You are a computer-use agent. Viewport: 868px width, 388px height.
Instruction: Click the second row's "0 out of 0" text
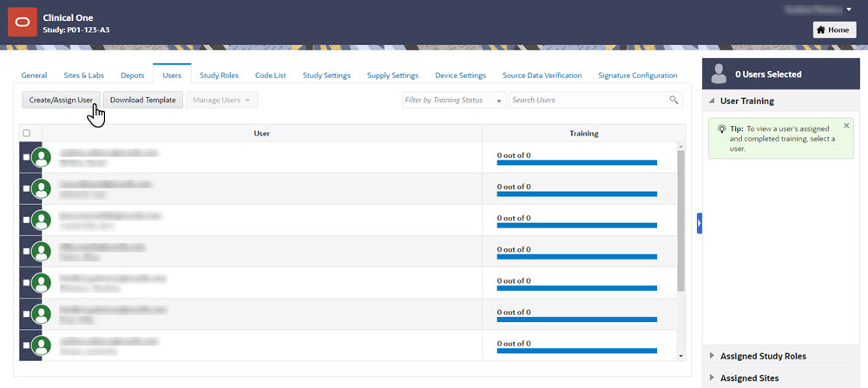pyautogui.click(x=514, y=187)
